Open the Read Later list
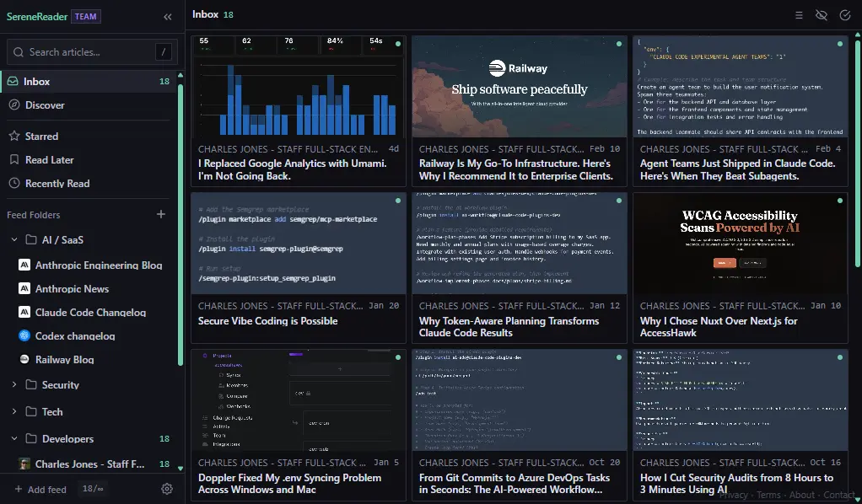The image size is (862, 504). click(x=88, y=160)
